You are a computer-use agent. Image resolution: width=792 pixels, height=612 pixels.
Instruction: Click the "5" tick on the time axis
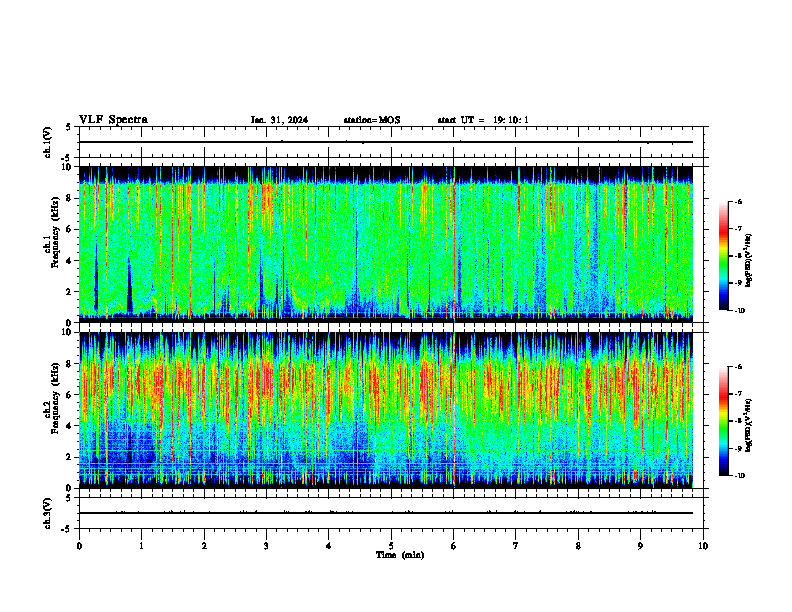coord(391,546)
